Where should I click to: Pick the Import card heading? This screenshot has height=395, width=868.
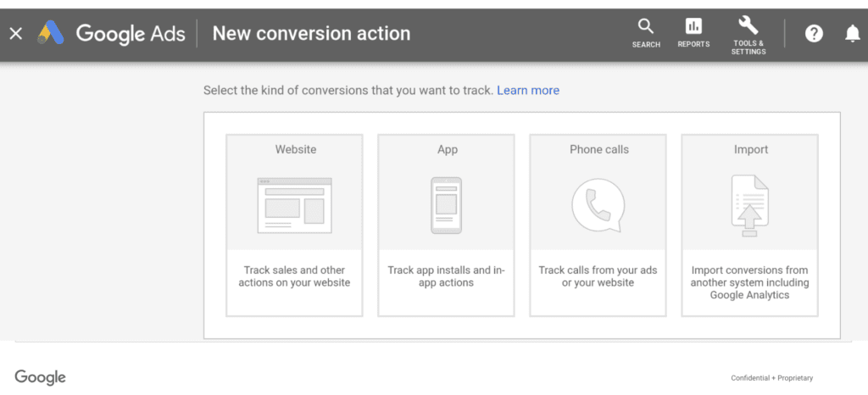coord(750,149)
